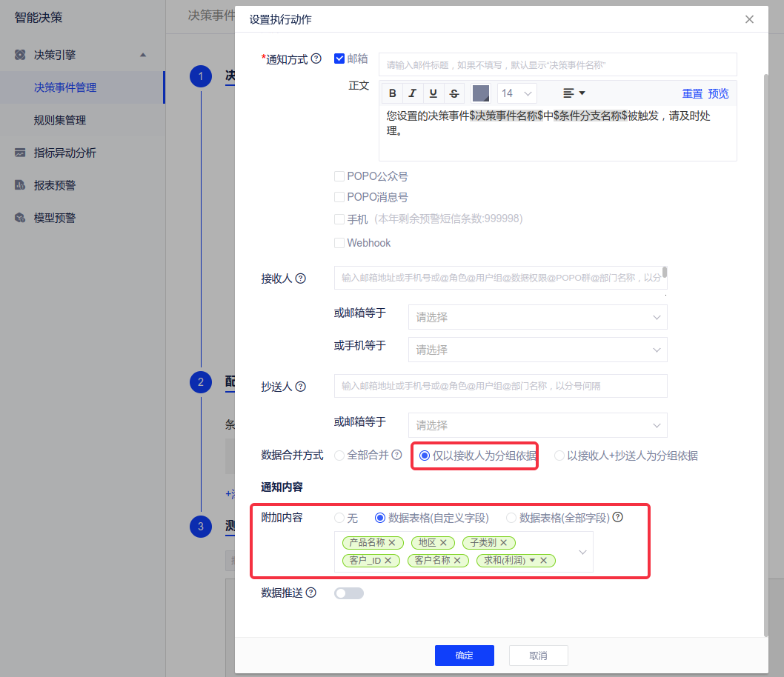Click the underline formatting icon
This screenshot has height=677, width=784.
point(433,93)
